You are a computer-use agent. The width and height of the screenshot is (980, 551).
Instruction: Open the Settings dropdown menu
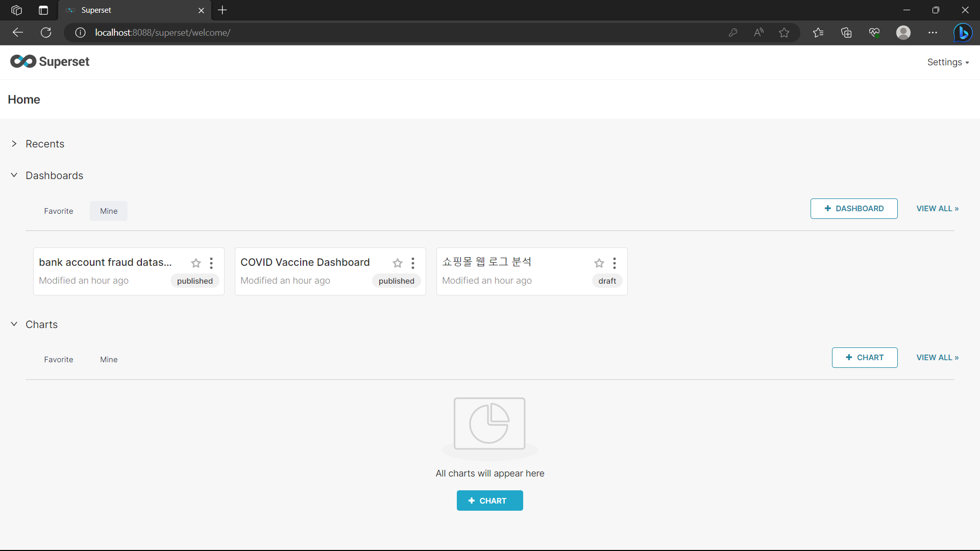[948, 62]
